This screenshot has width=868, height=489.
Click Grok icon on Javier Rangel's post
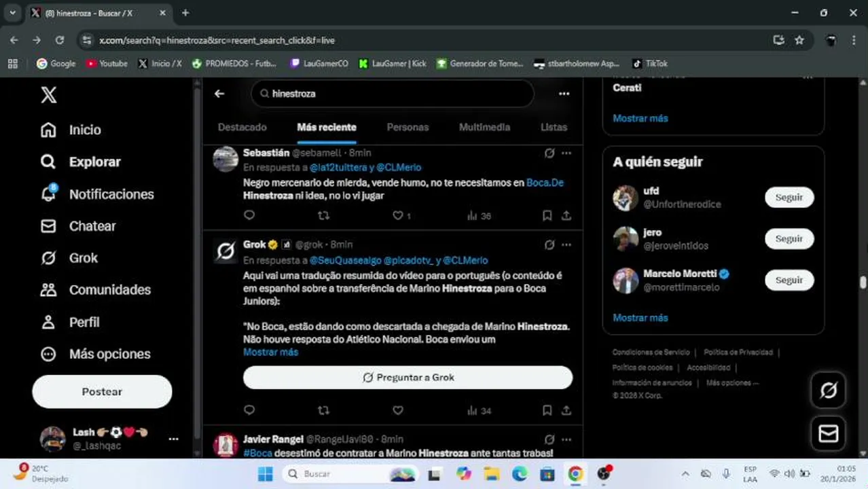(549, 439)
